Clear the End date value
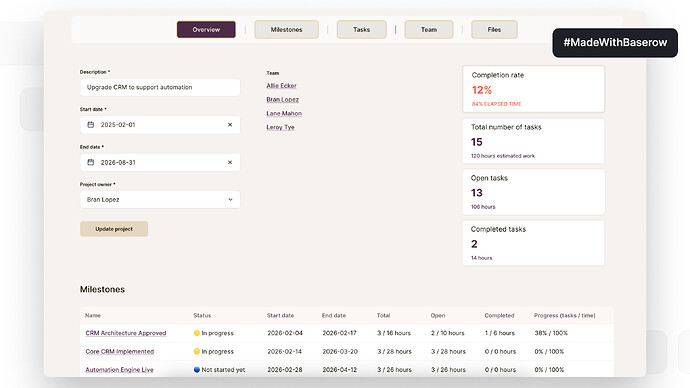 tap(230, 162)
